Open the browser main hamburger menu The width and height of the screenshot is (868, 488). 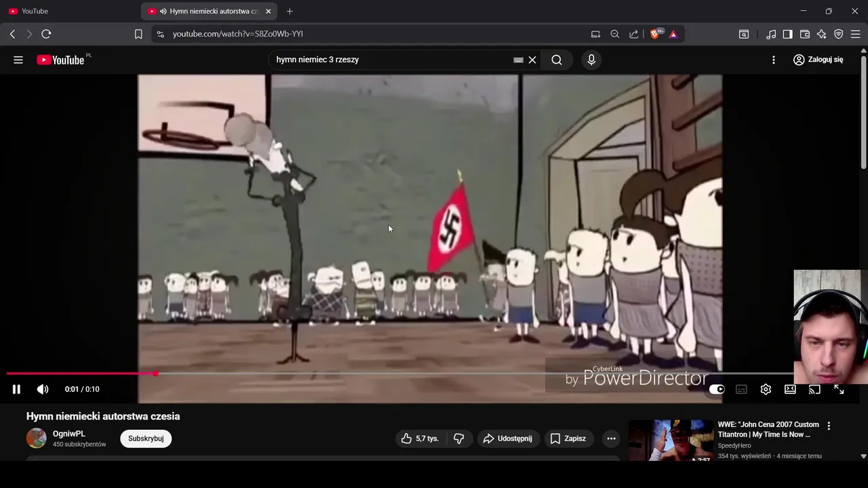point(855,34)
